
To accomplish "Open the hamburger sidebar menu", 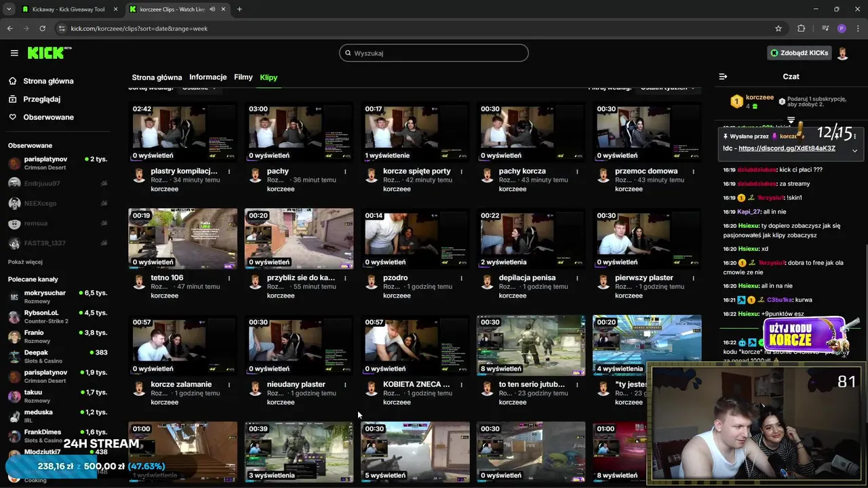I will [x=14, y=53].
